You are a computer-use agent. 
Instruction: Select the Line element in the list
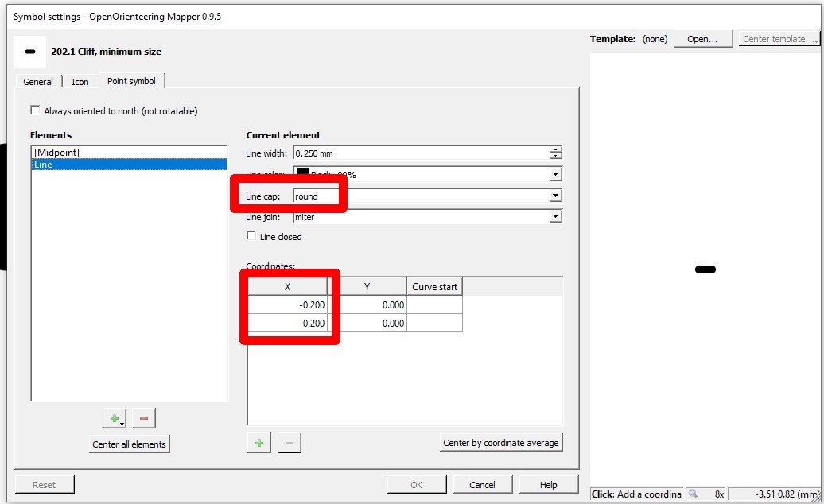(x=130, y=165)
